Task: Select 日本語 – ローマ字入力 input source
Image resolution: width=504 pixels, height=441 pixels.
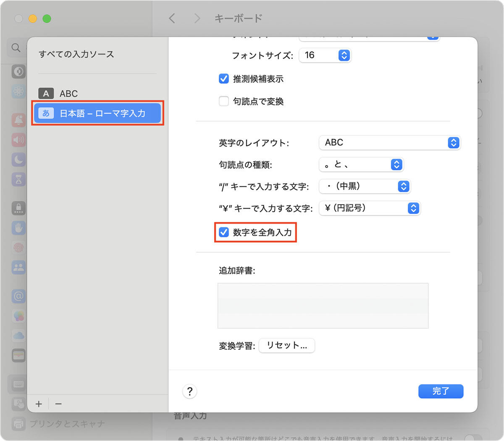Action: pyautogui.click(x=97, y=113)
